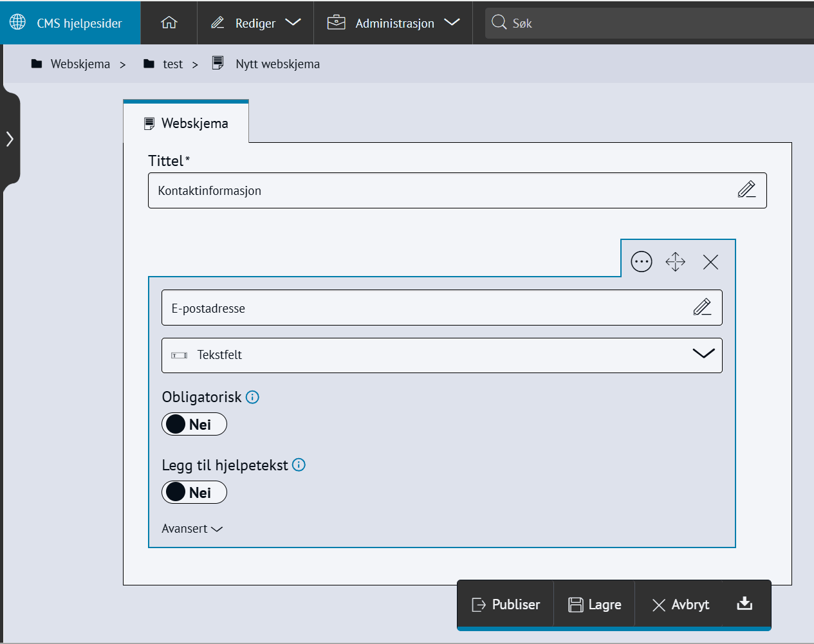Click the pencil icon in E-postadresse field
Screen dimensions: 814x644
pyautogui.click(x=702, y=308)
